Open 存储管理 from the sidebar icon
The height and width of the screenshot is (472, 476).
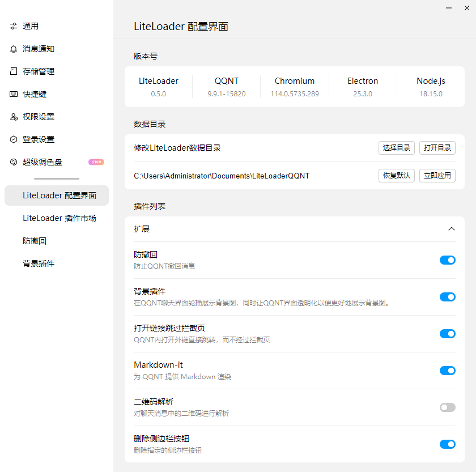click(14, 71)
